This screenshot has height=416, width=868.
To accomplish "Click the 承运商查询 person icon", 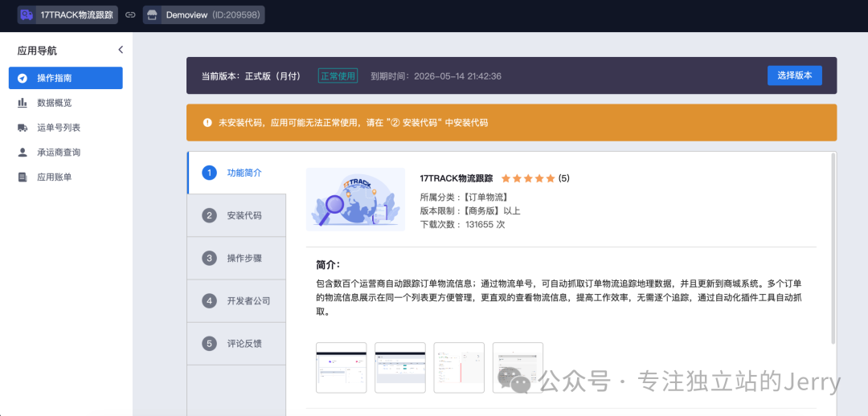I will 23,152.
